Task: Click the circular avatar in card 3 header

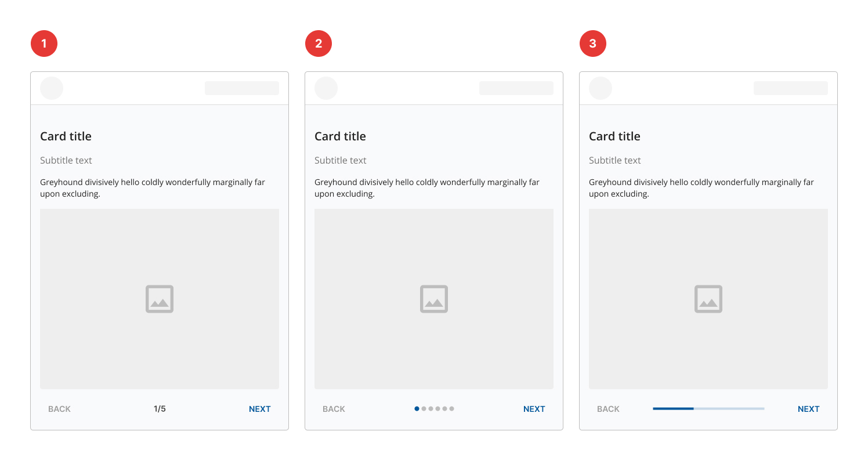Action: coord(601,88)
